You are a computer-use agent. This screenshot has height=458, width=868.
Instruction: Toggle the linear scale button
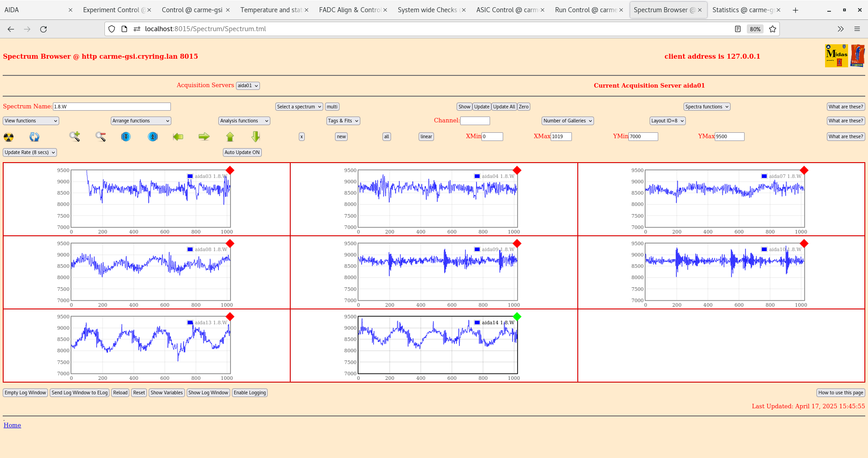(x=426, y=136)
